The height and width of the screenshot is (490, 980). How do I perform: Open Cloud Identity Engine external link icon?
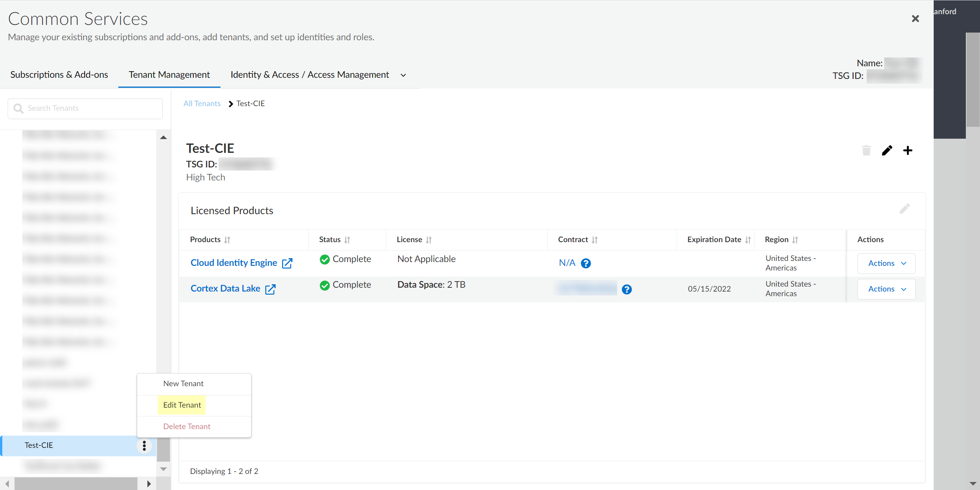(287, 263)
